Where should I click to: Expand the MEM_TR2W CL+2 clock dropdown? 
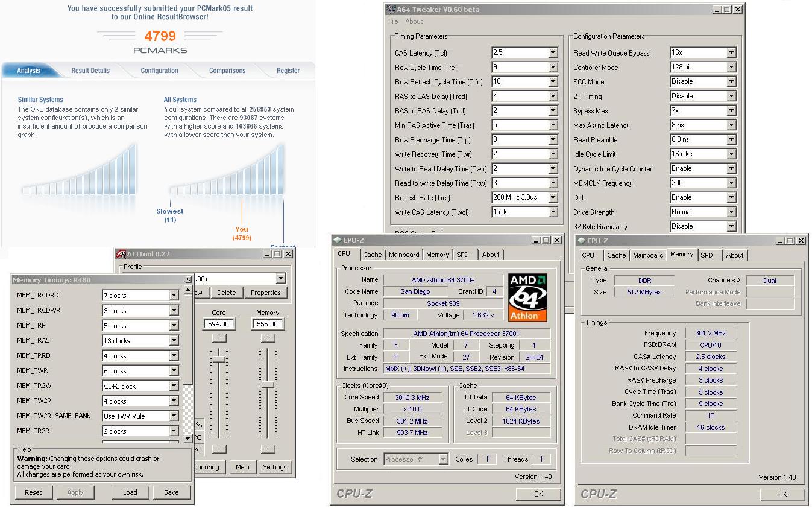click(174, 386)
